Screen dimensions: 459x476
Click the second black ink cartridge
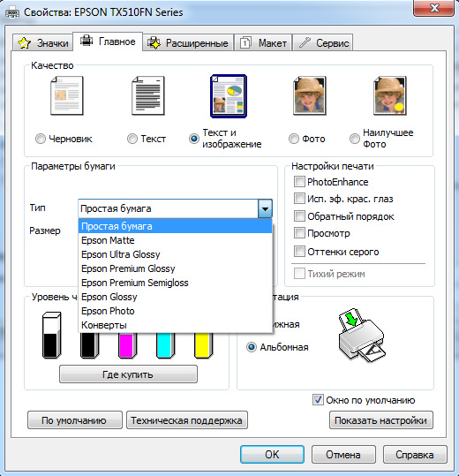tap(89, 346)
